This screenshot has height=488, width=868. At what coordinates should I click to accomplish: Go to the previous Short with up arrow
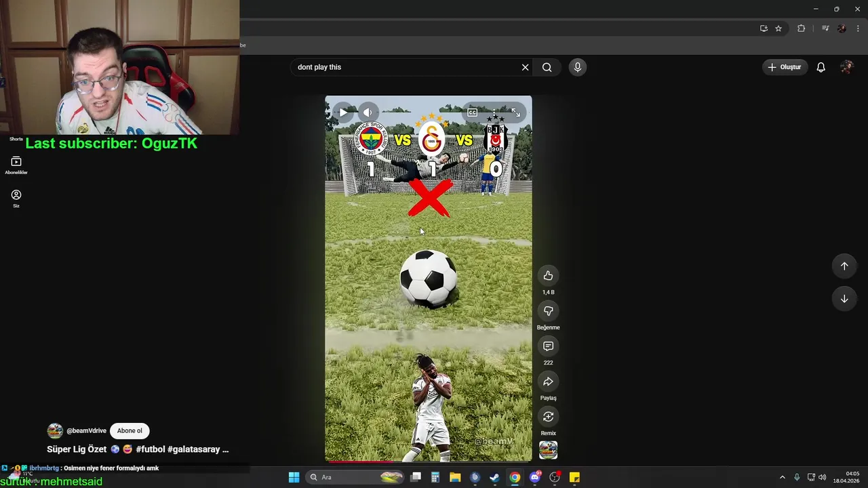844,266
